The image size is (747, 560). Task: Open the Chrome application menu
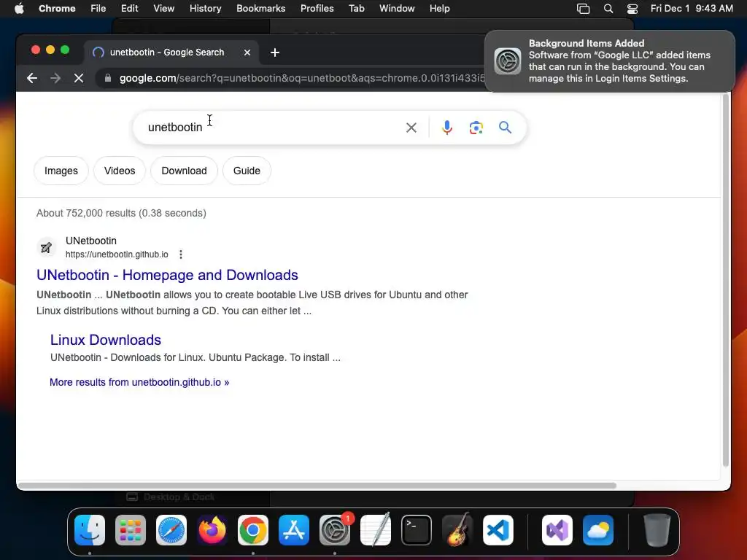pyautogui.click(x=57, y=9)
